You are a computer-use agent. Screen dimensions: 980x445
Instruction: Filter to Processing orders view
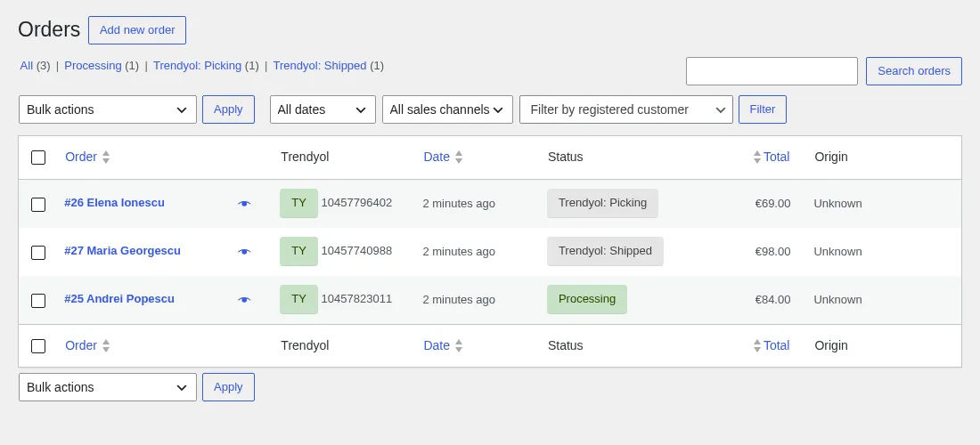pos(94,66)
